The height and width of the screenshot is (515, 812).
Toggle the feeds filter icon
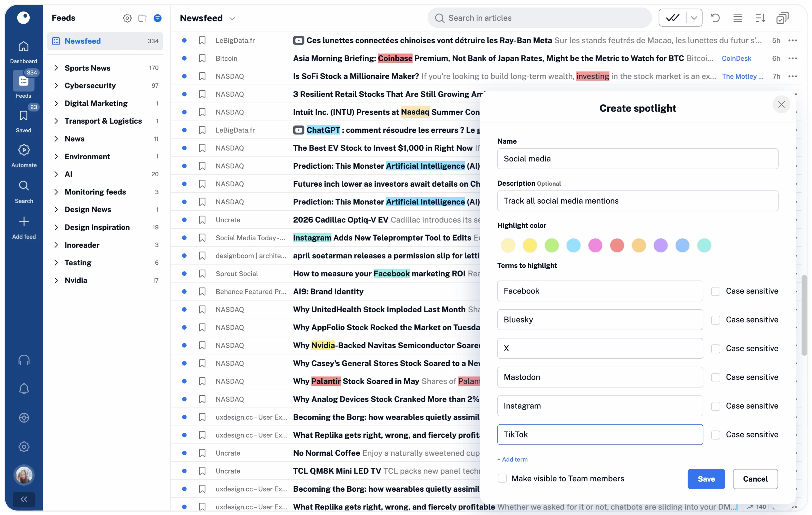pyautogui.click(x=158, y=18)
